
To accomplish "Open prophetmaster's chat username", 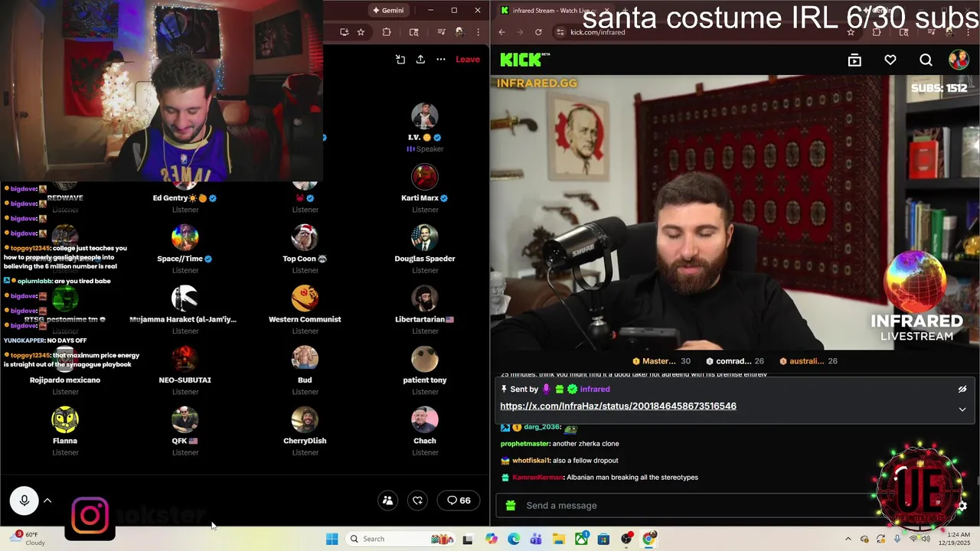I will (525, 444).
